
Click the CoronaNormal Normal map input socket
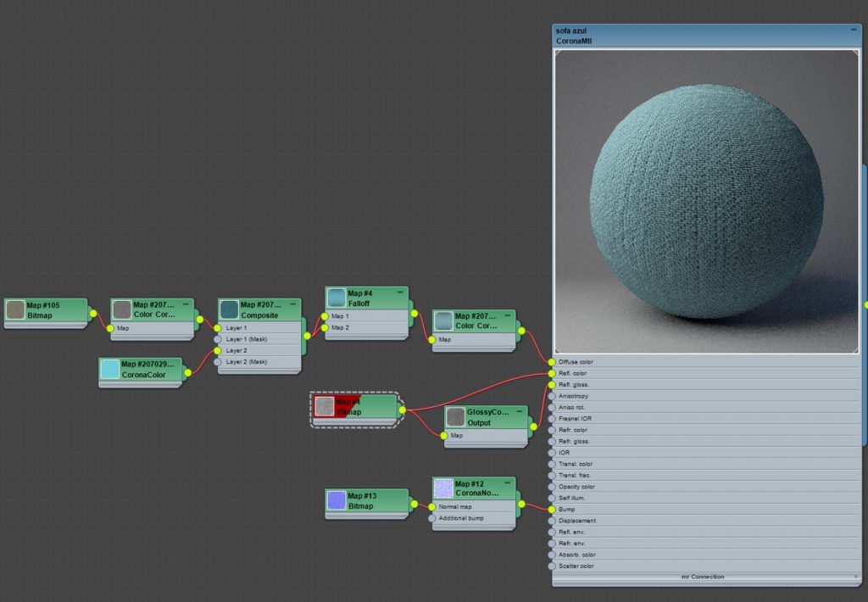431,507
